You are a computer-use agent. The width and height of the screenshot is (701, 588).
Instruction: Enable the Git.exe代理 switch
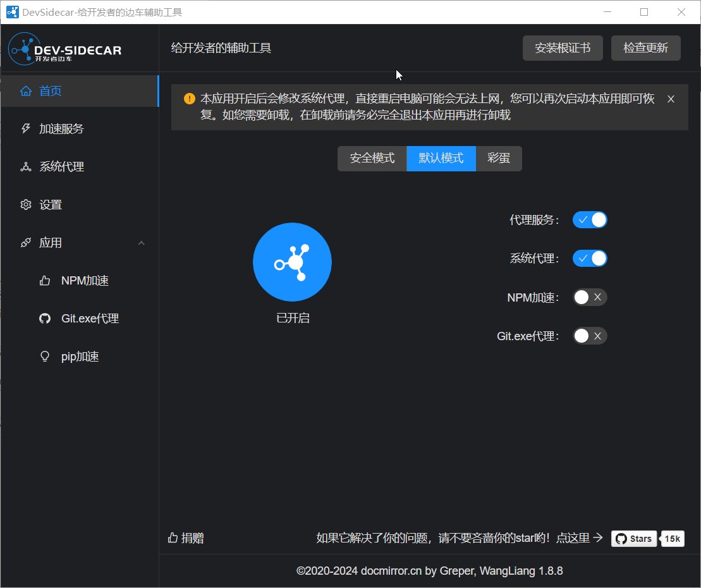[x=590, y=336]
